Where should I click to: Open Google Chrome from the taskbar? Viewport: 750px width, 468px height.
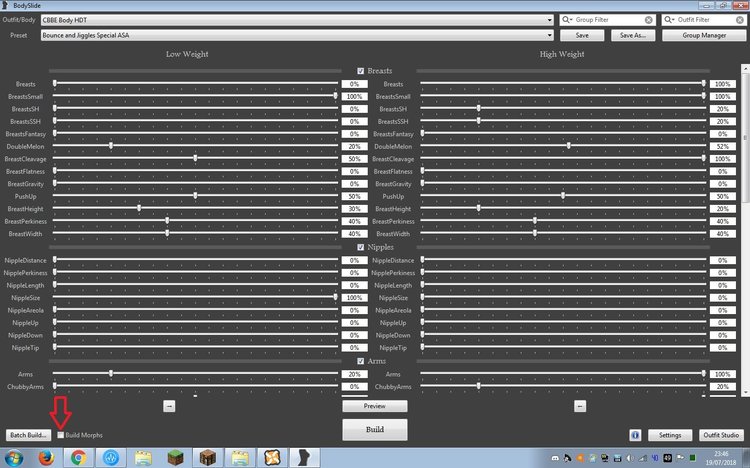pyautogui.click(x=78, y=458)
